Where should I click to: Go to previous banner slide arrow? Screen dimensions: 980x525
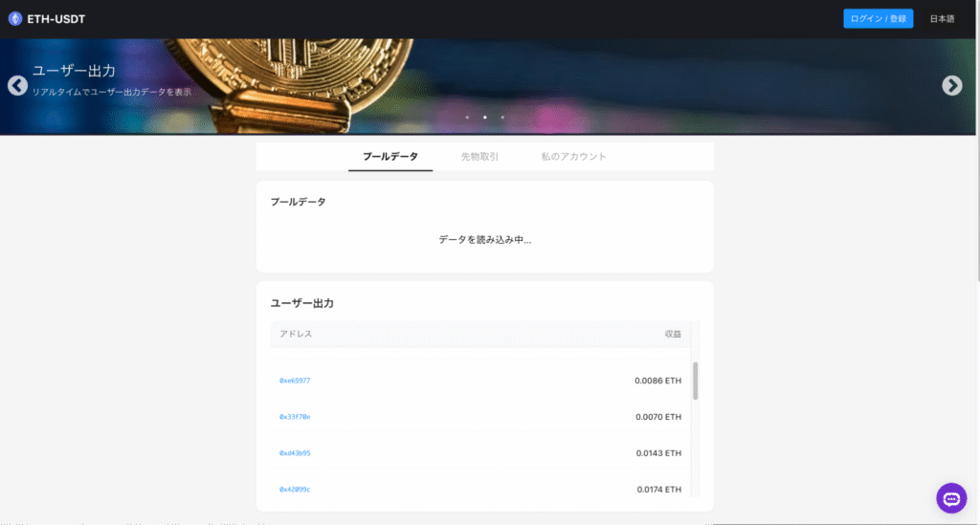pos(17,85)
